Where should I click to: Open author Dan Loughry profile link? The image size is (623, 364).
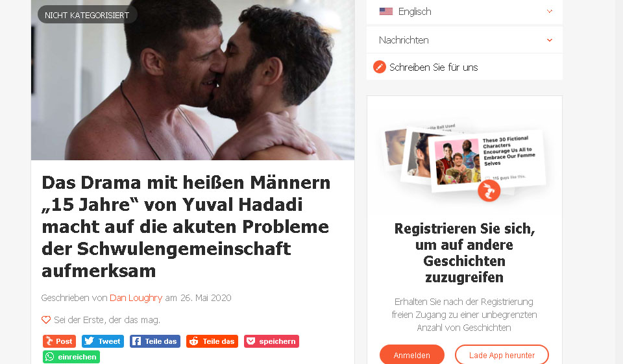136,298
